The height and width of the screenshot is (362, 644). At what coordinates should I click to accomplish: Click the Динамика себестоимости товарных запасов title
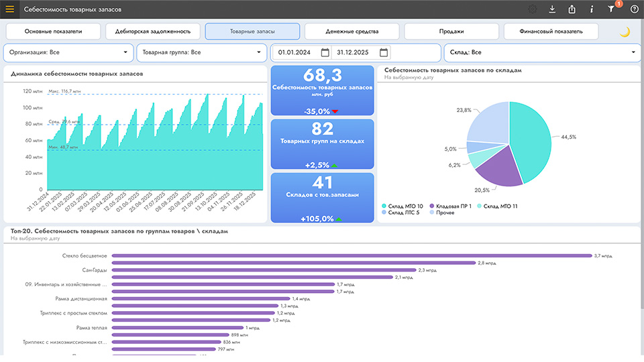pos(76,74)
